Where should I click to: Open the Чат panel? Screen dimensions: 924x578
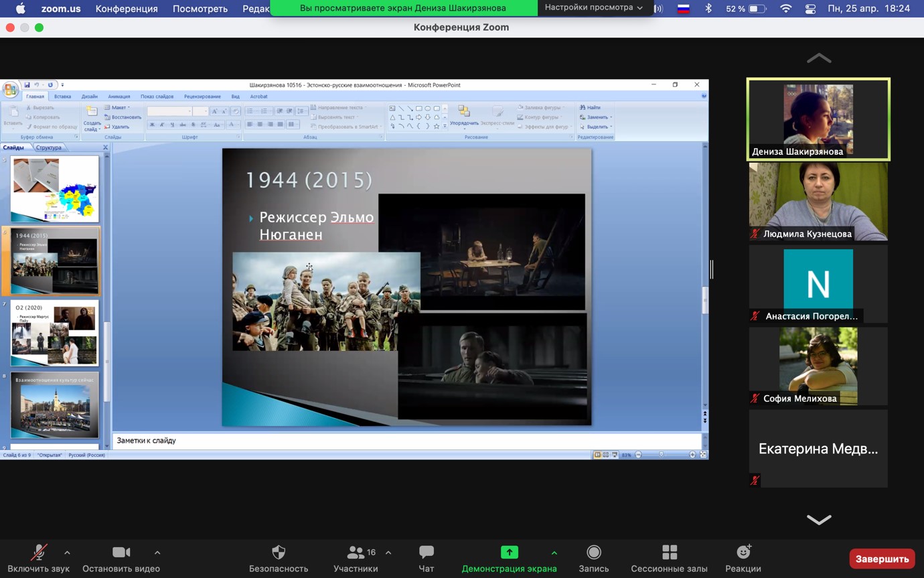point(427,559)
